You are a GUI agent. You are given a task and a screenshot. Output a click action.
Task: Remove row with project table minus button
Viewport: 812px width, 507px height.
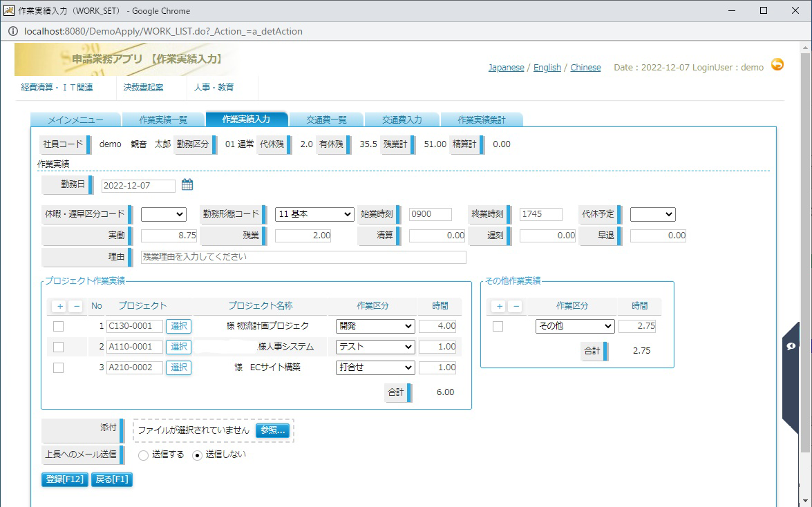pos(77,306)
